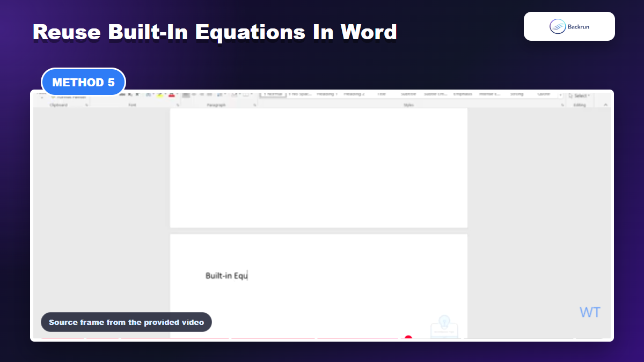Apply the No Spacing style

point(299,94)
